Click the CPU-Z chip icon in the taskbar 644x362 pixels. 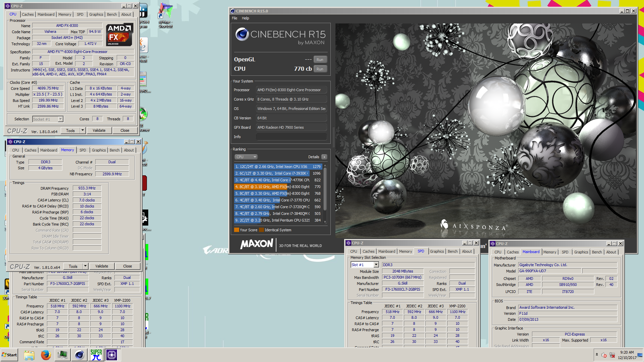pyautogui.click(x=112, y=355)
